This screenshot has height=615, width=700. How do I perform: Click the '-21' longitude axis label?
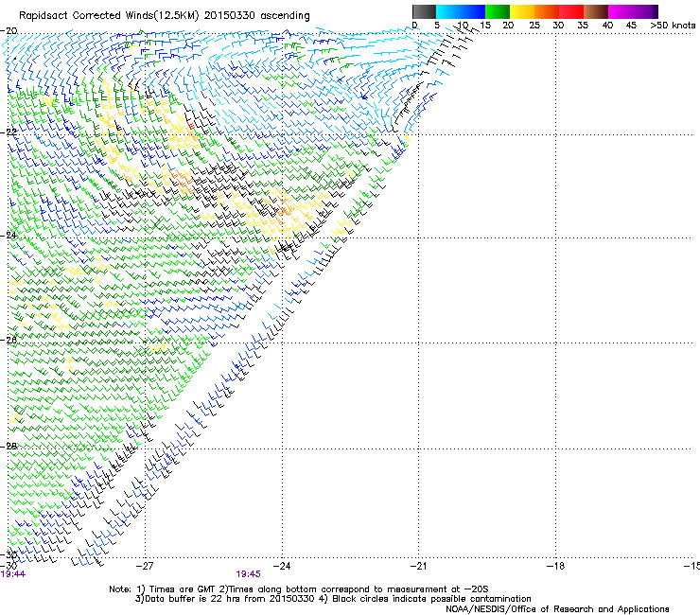[x=418, y=567]
